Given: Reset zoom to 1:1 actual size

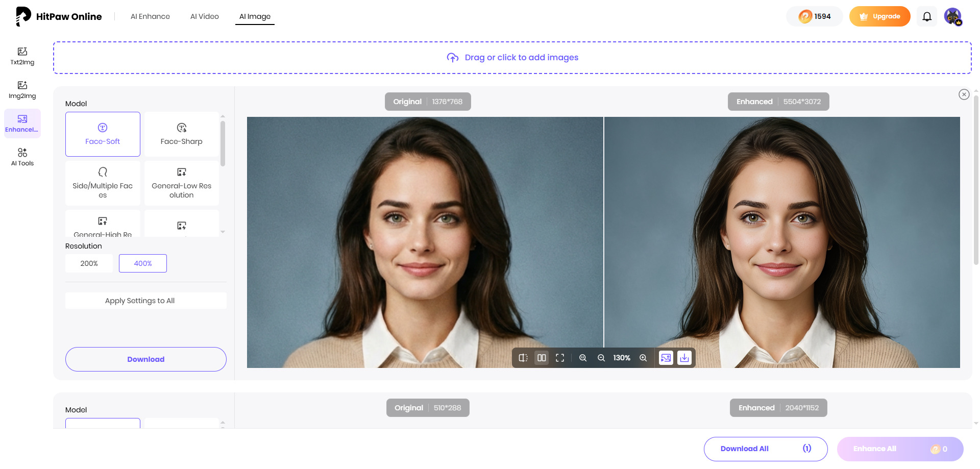Looking at the screenshot, I should click(583, 358).
